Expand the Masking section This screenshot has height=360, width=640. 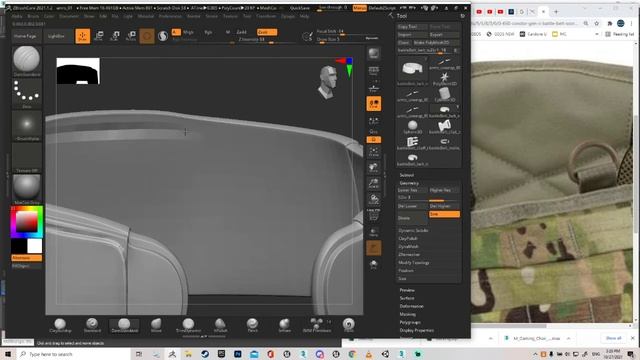[408, 314]
